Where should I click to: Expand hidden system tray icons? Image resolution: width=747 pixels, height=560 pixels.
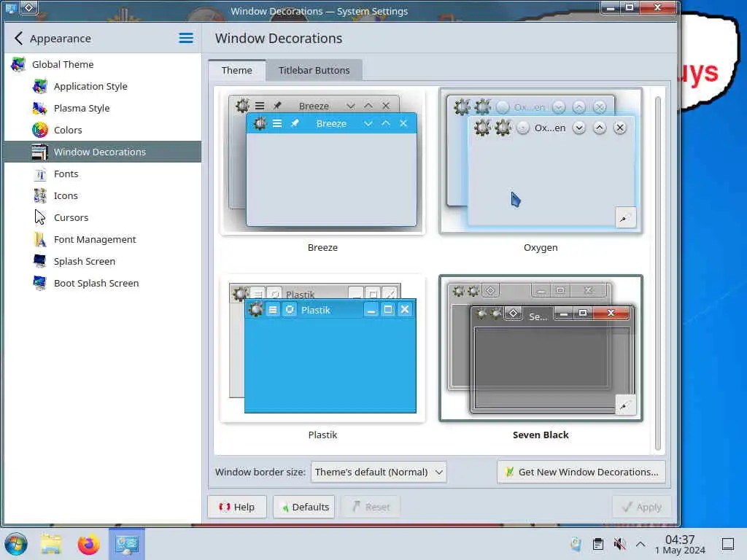[640, 544]
